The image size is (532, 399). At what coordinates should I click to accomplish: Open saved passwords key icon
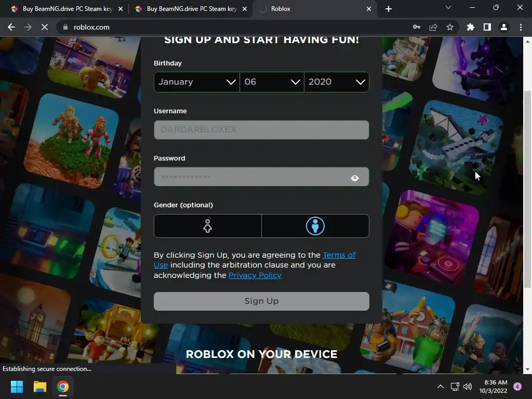(417, 27)
